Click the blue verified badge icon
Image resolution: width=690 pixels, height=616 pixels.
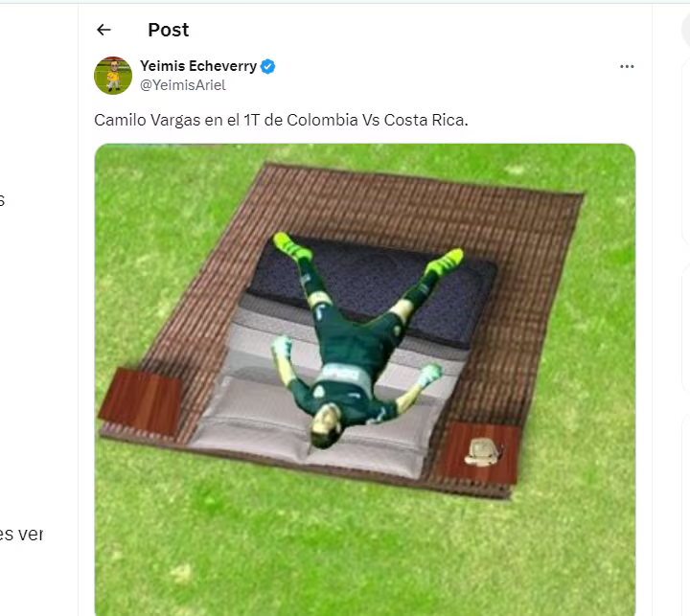pyautogui.click(x=268, y=66)
